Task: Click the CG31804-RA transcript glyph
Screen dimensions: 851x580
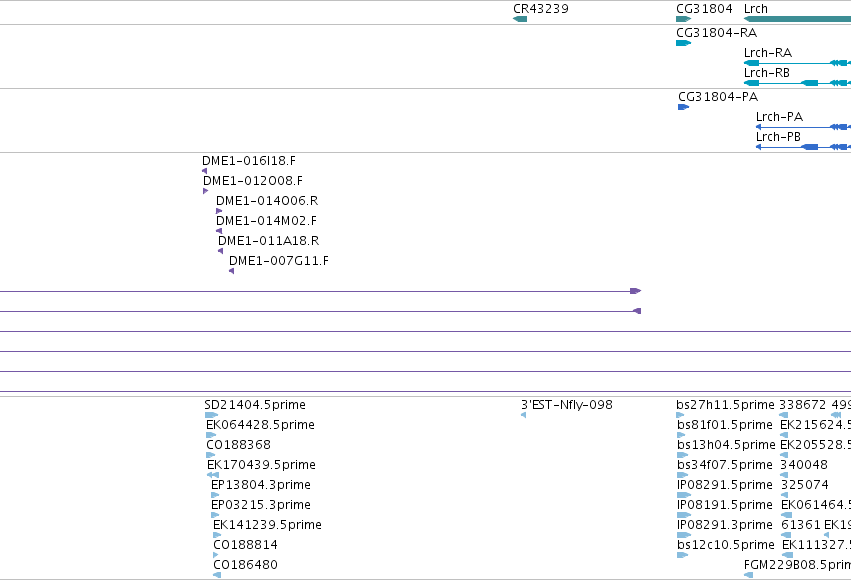Action: [x=683, y=43]
